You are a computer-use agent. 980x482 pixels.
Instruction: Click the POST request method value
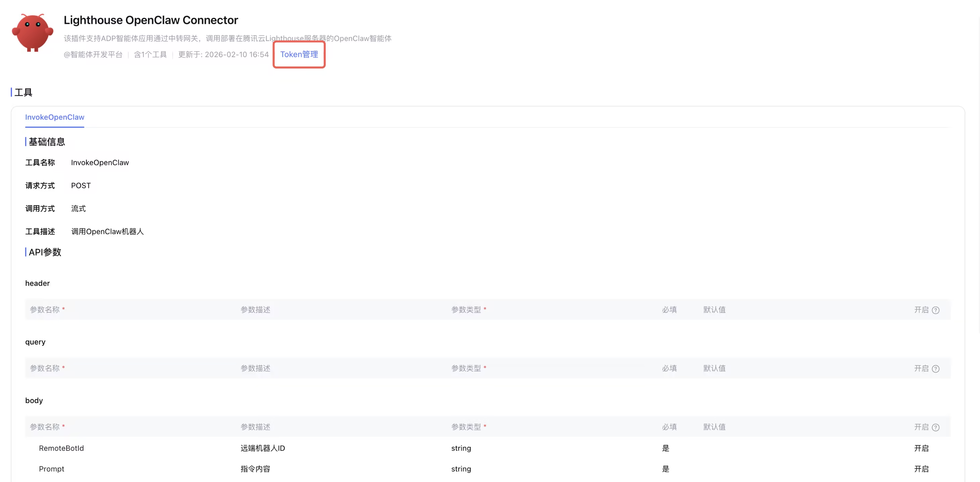(81, 186)
